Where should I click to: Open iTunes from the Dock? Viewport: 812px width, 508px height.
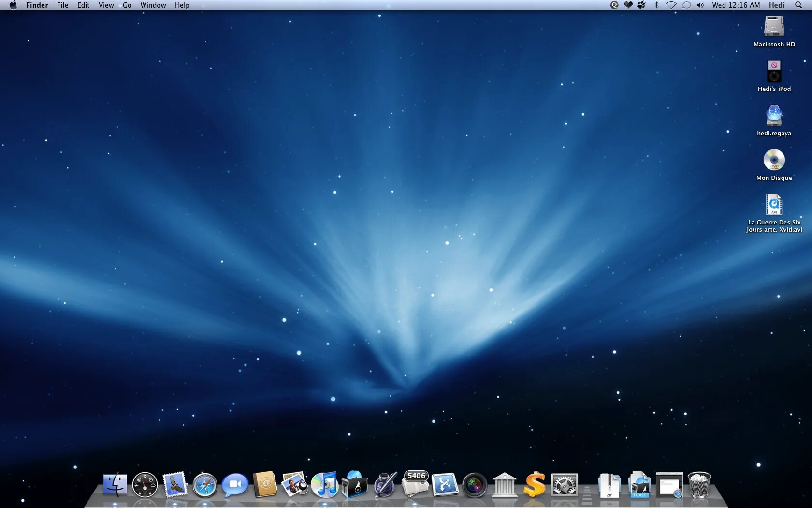click(x=325, y=484)
